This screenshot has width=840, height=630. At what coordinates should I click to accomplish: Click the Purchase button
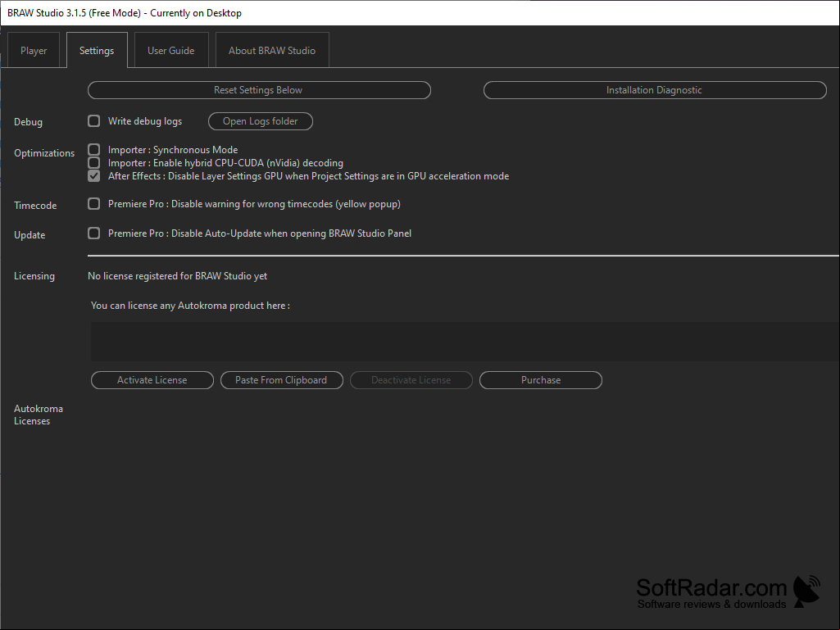coord(541,380)
